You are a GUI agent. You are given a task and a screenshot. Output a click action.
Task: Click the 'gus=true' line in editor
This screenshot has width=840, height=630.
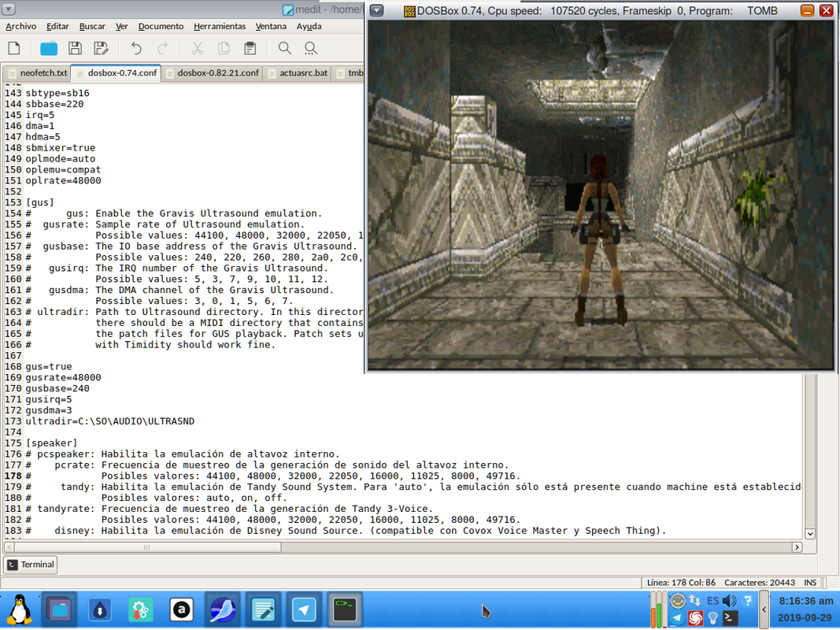click(49, 366)
